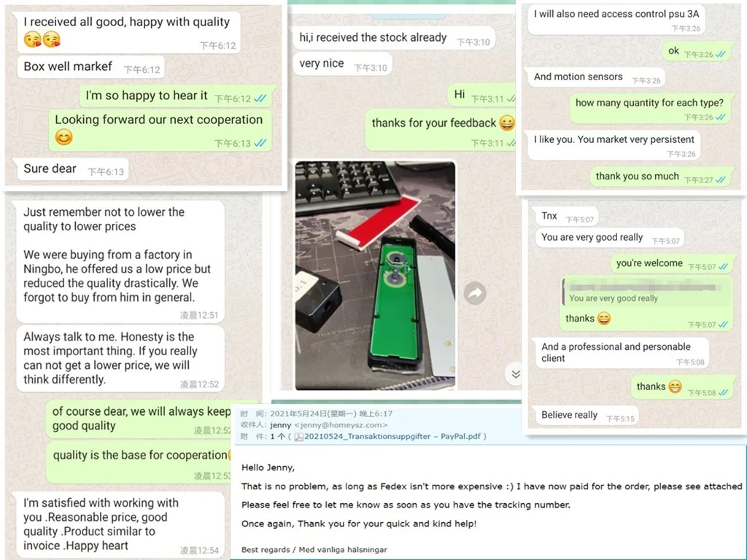Tap the quoted 'You are very good really' reply
The image size is (747, 560).
tap(646, 292)
